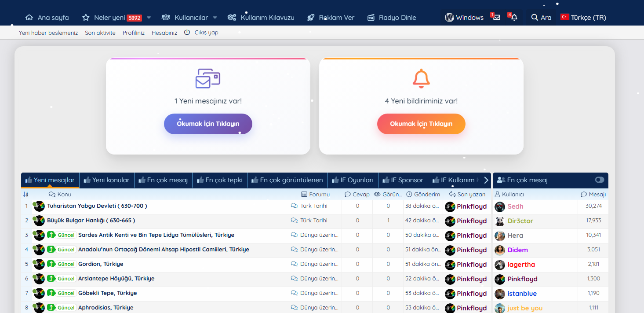Image resolution: width=644 pixels, height=313 pixels.
Task: Click Okumak İçin Tıklayın under notifications card
Action: [421, 124]
